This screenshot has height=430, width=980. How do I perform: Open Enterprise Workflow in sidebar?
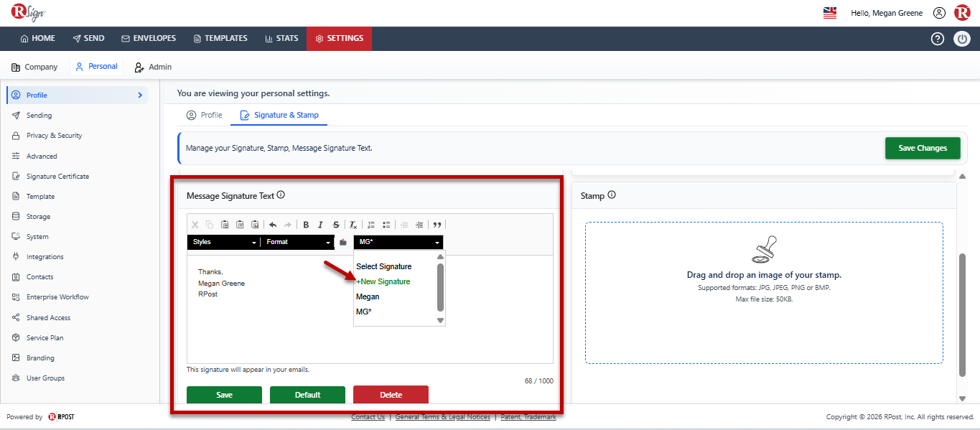[57, 297]
